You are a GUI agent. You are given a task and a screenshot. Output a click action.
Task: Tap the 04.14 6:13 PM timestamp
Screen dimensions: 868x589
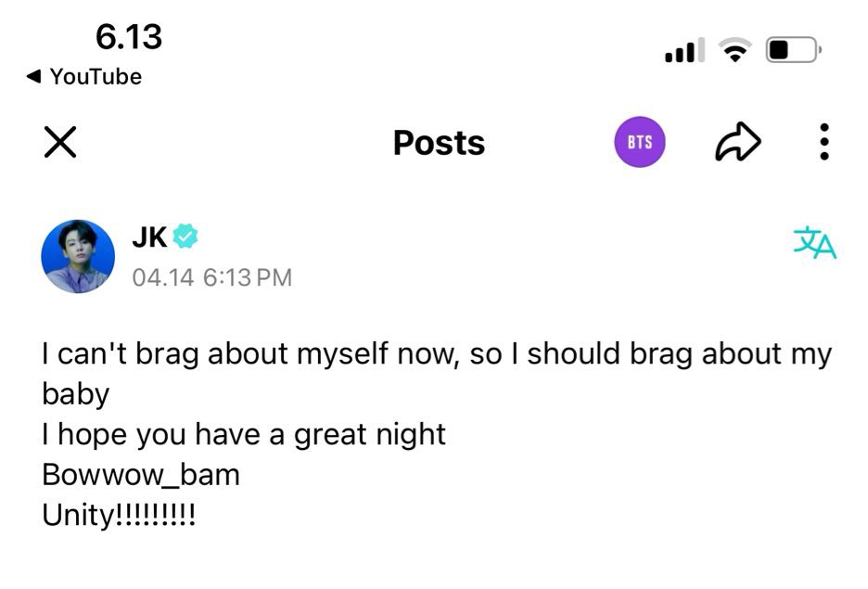(212, 277)
